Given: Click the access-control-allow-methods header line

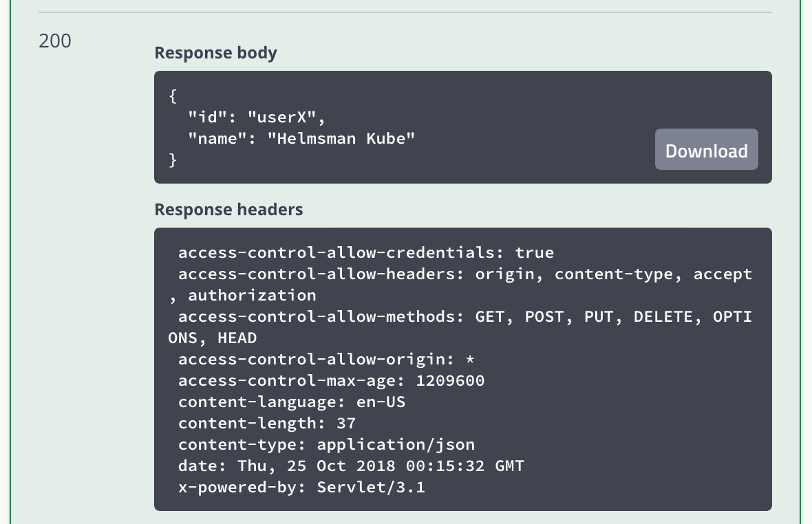Looking at the screenshot, I should [x=460, y=316].
